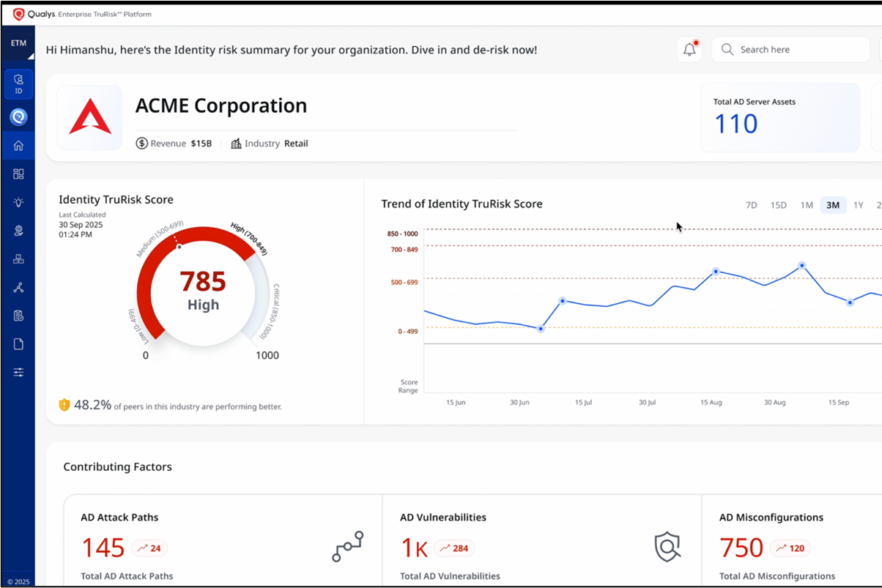
Task: Switch trend range to 1M
Action: [807, 205]
